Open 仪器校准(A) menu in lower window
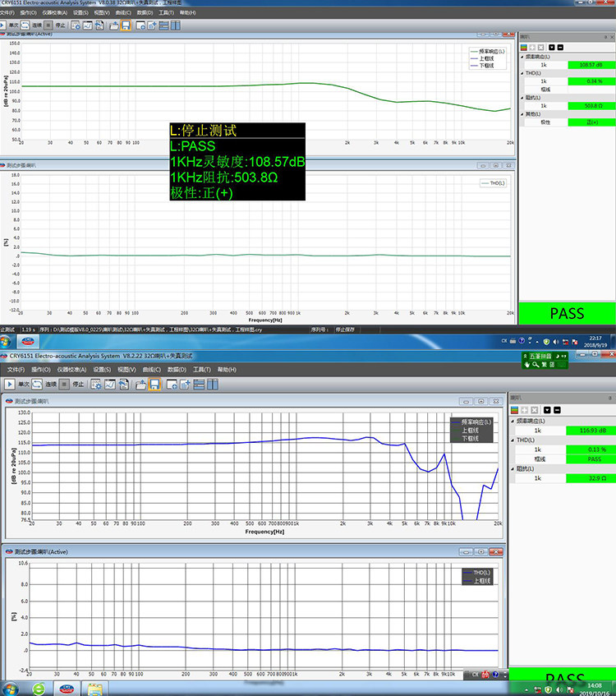The height and width of the screenshot is (696, 616). point(71,369)
